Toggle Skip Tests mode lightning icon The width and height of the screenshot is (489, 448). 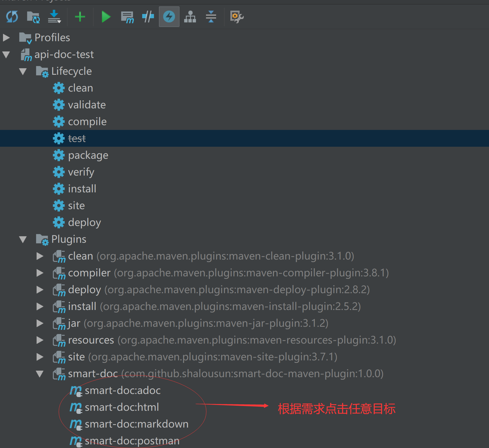click(x=169, y=17)
